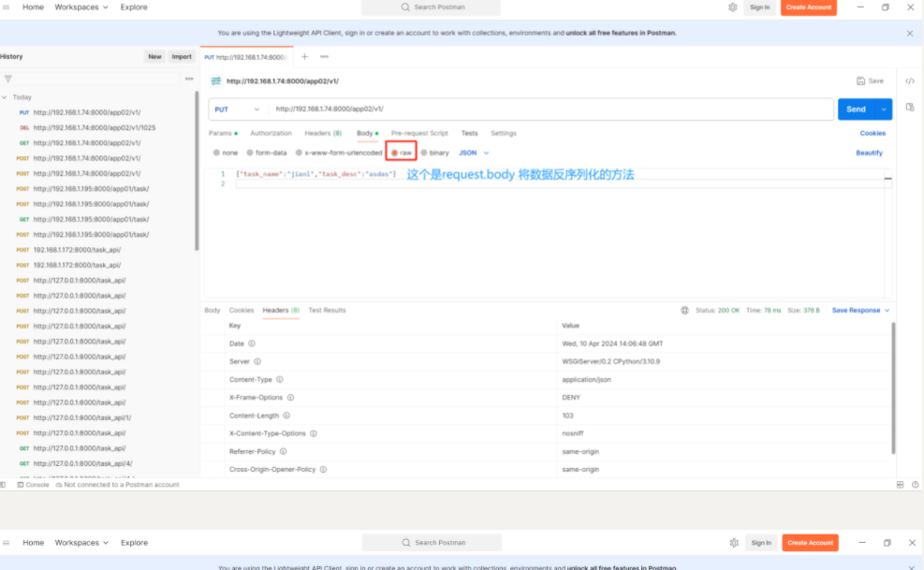Open the Pre-request Script tab

pyautogui.click(x=419, y=133)
